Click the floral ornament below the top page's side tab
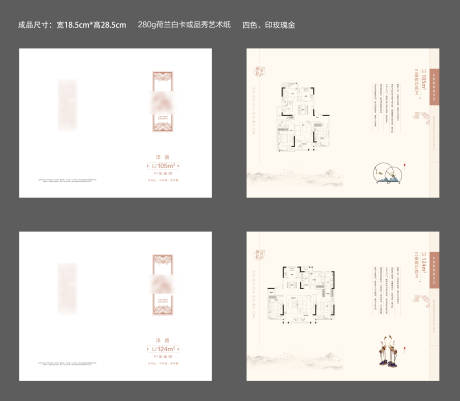 [421, 117]
